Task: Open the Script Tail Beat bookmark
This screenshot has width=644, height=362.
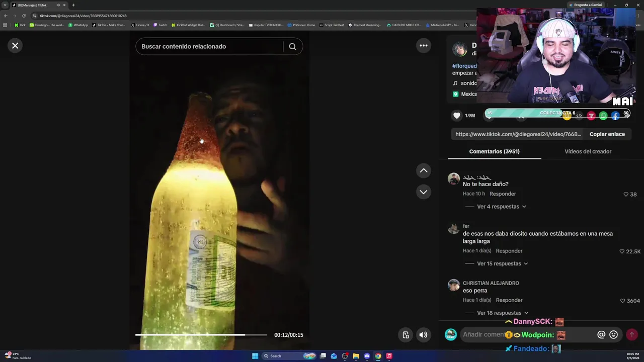Action: pos(332,25)
